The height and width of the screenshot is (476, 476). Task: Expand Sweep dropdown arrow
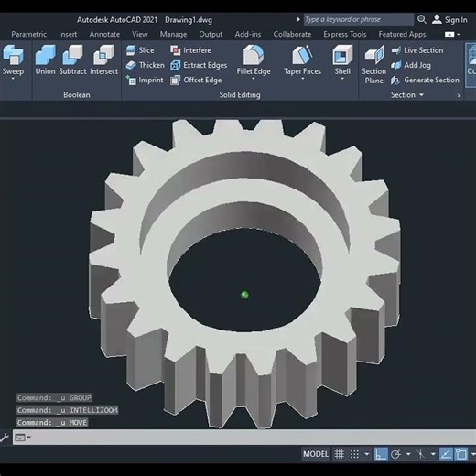13,79
